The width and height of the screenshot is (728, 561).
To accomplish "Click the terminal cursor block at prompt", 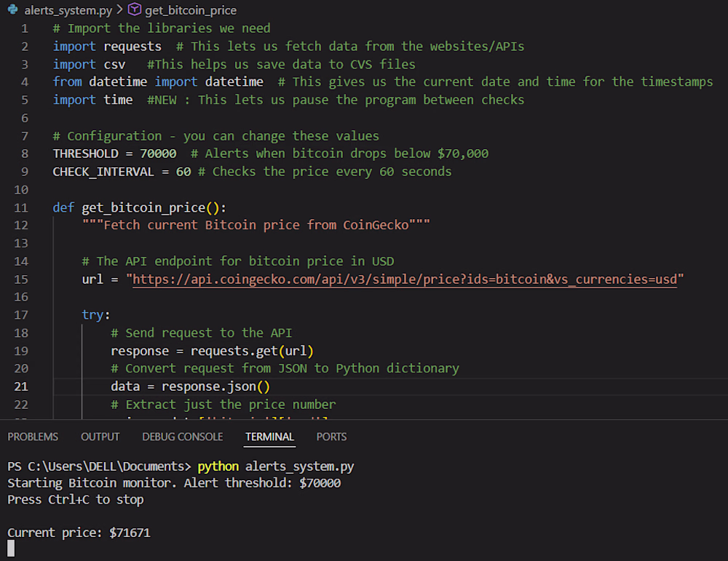I will 11,549.
